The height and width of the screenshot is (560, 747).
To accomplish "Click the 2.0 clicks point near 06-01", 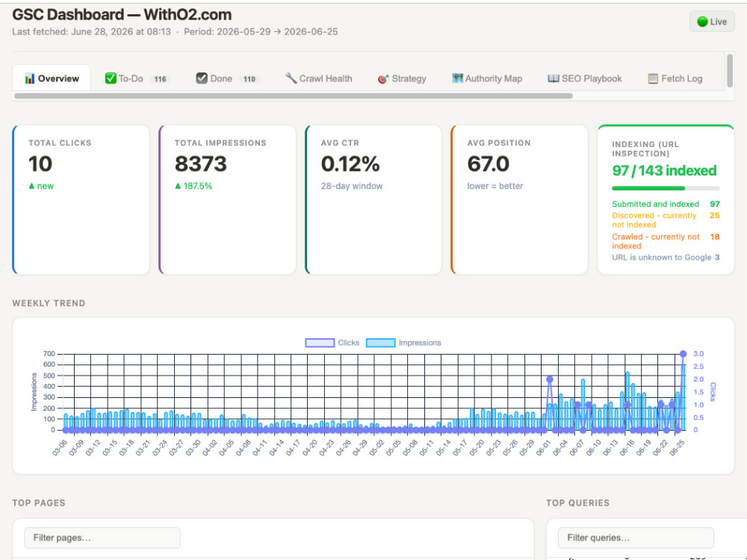I will [549, 379].
